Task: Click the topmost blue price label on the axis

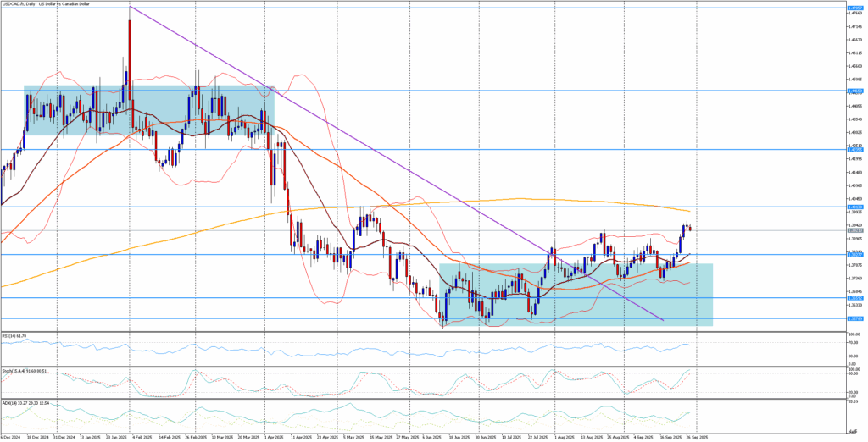Action: click(x=855, y=7)
